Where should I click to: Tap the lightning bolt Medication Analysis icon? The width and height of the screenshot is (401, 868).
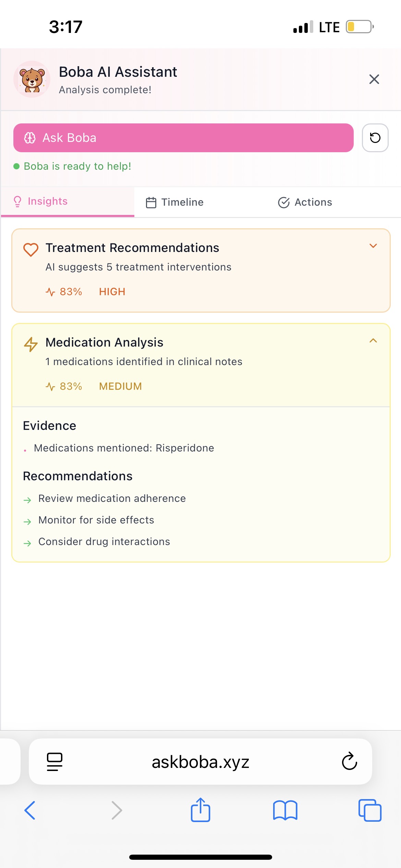[x=31, y=344]
